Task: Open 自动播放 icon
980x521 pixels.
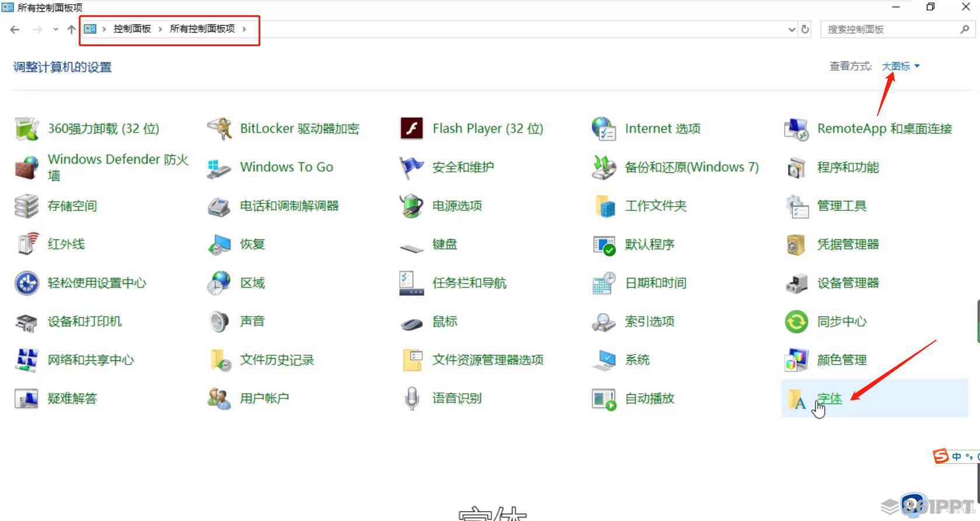Action: [x=604, y=398]
